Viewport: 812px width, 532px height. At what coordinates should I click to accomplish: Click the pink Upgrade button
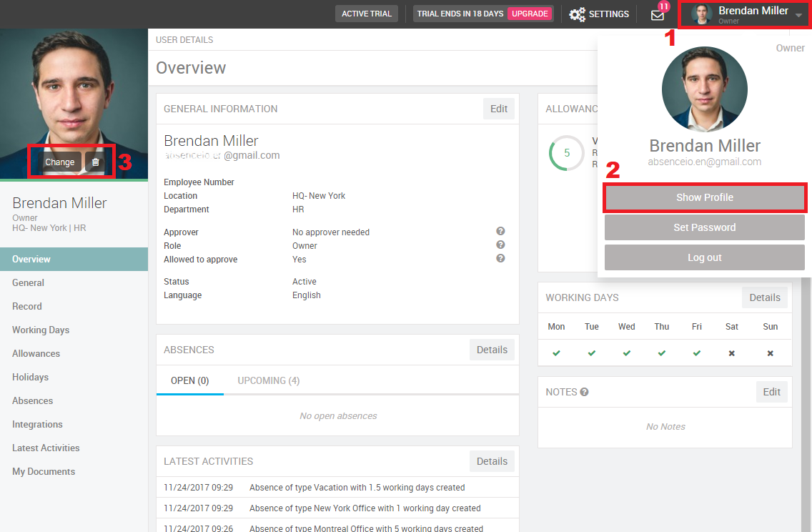(529, 14)
